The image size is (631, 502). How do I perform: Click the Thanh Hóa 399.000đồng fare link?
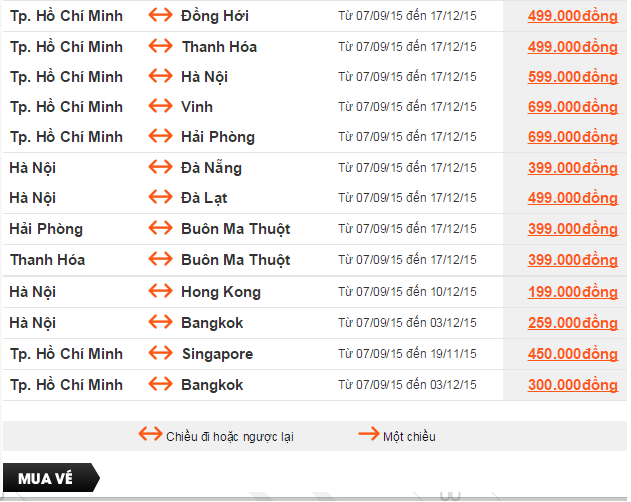573,260
